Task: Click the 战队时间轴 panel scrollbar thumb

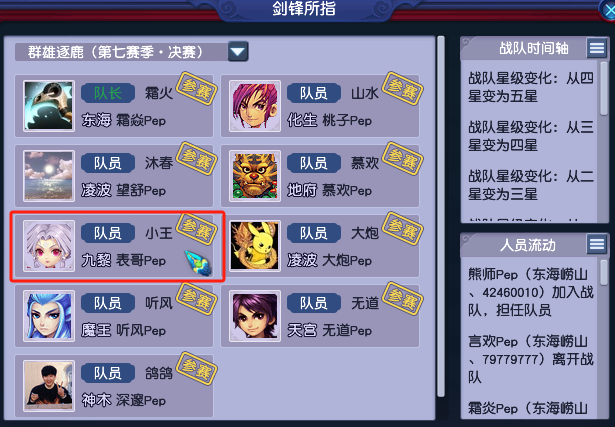Action: (604, 88)
